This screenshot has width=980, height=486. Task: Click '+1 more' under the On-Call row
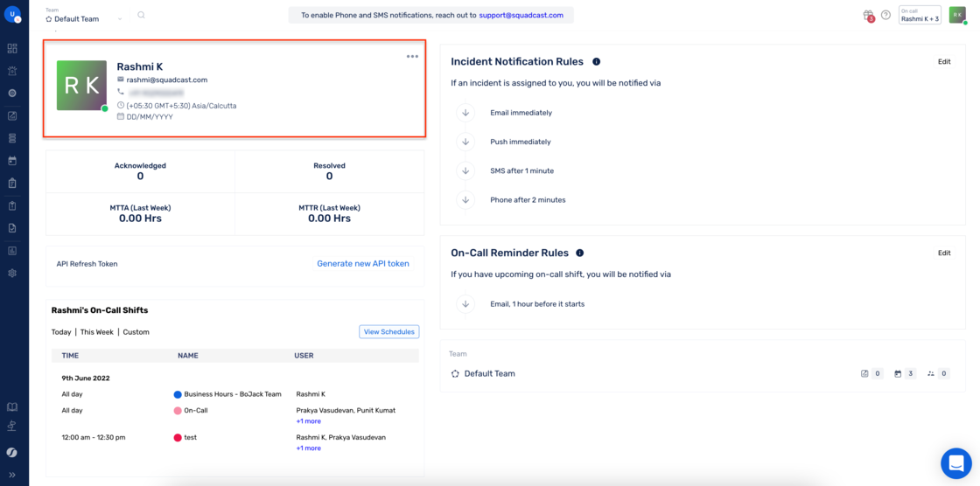pos(309,421)
